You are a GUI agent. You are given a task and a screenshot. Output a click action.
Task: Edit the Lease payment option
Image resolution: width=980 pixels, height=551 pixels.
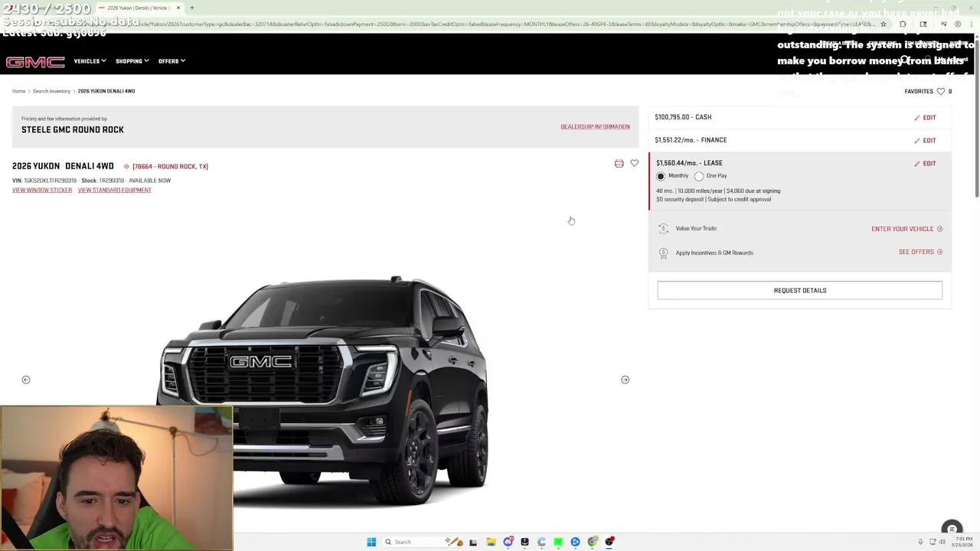click(925, 163)
